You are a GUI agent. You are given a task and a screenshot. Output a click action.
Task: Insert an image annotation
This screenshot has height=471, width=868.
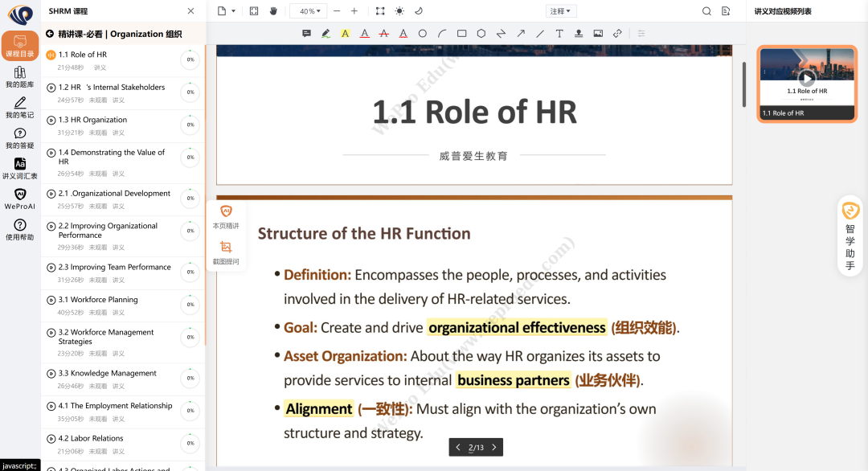click(598, 34)
